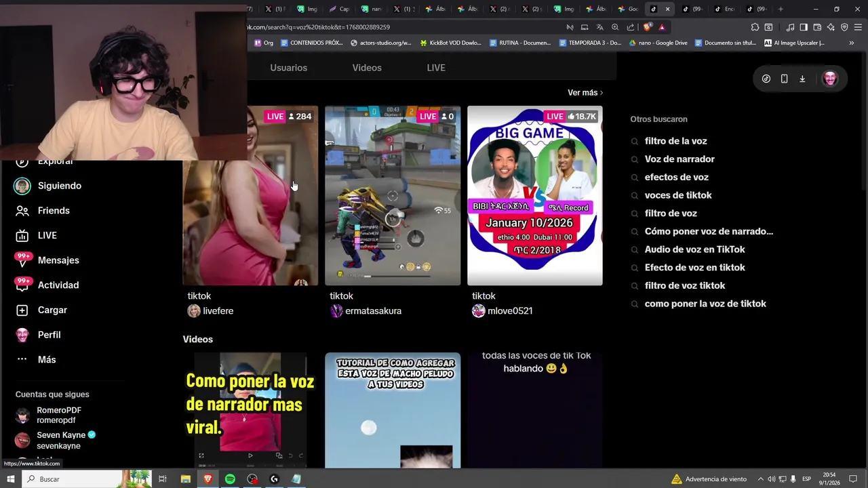Select suggestion 'Voz de narrador'
868x488 pixels.
[x=679, y=159]
